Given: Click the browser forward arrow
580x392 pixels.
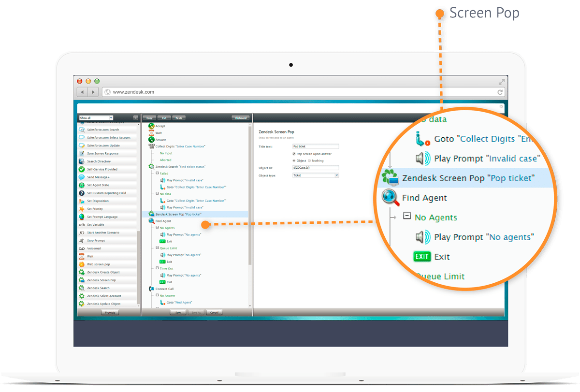Looking at the screenshot, I should click(x=93, y=92).
